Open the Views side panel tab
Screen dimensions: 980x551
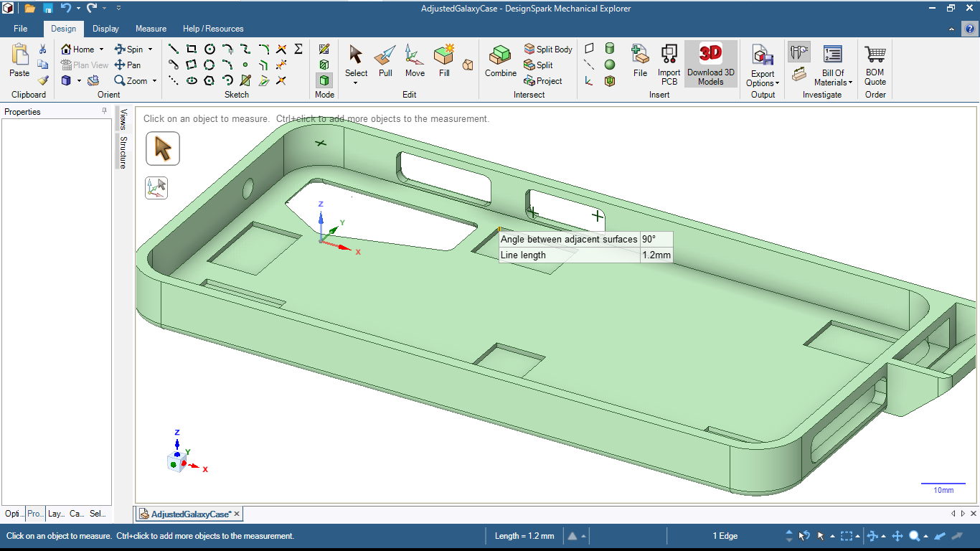pyautogui.click(x=123, y=120)
